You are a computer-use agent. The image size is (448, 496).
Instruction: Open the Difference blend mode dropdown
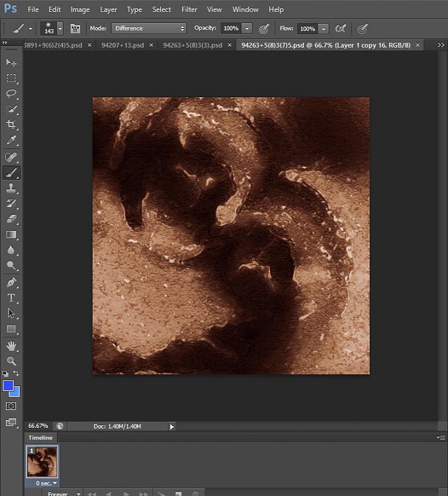149,28
